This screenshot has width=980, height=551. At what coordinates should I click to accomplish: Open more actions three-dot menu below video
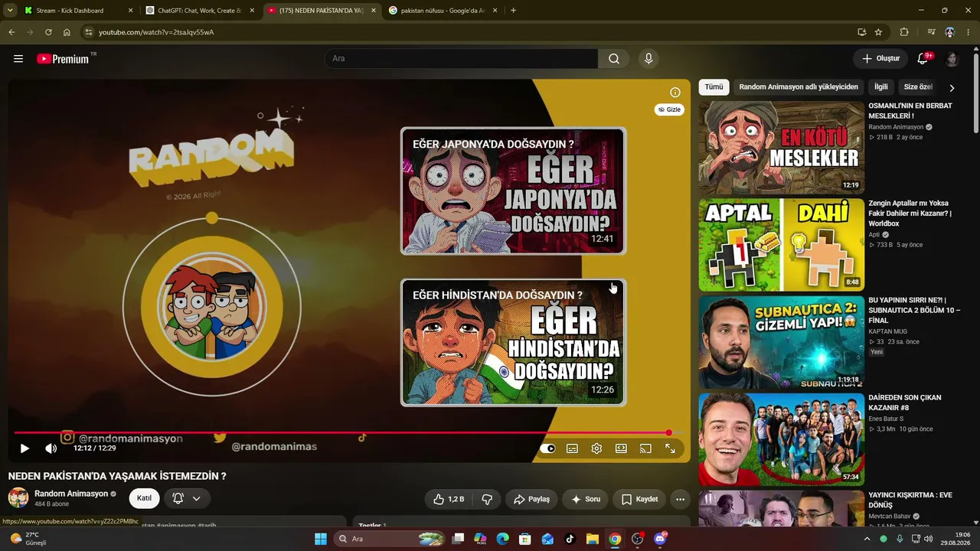tap(680, 499)
